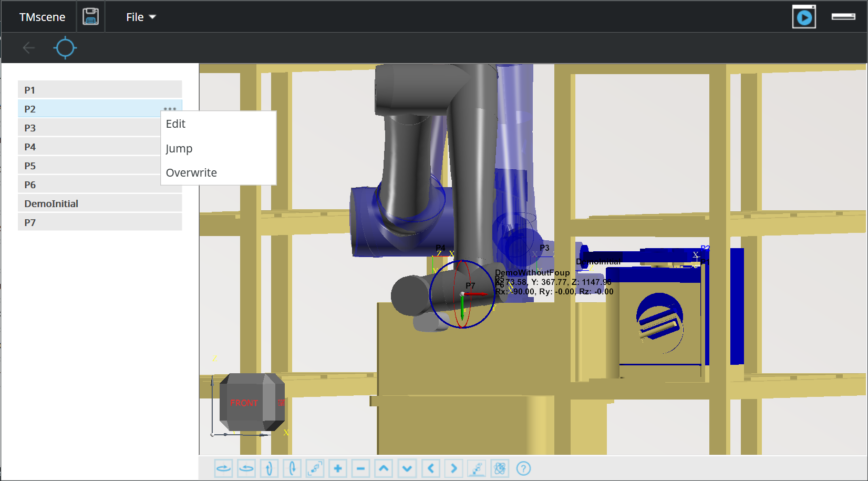Image resolution: width=868 pixels, height=481 pixels.
Task: Select the DemoInitial point entry
Action: 100,203
